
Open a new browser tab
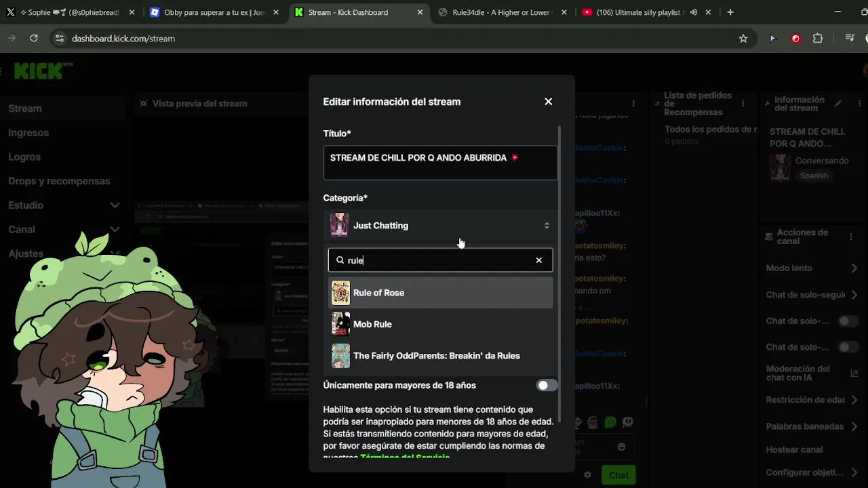pos(730,12)
